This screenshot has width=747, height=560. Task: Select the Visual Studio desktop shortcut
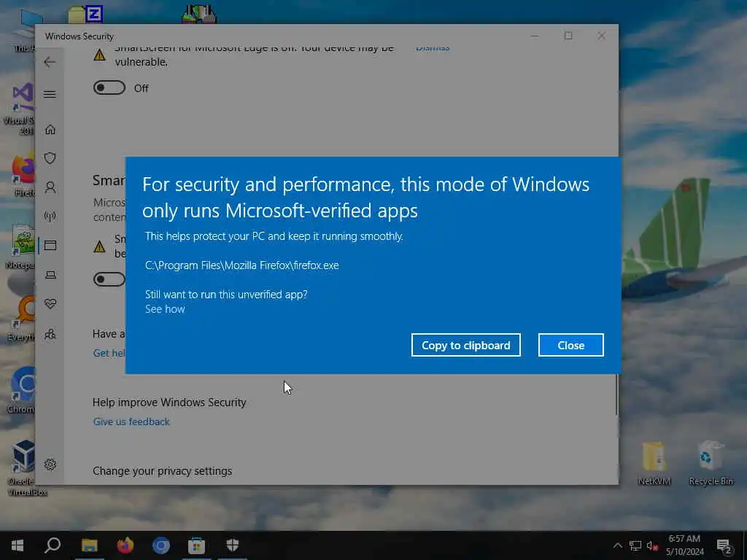pyautogui.click(x=21, y=109)
